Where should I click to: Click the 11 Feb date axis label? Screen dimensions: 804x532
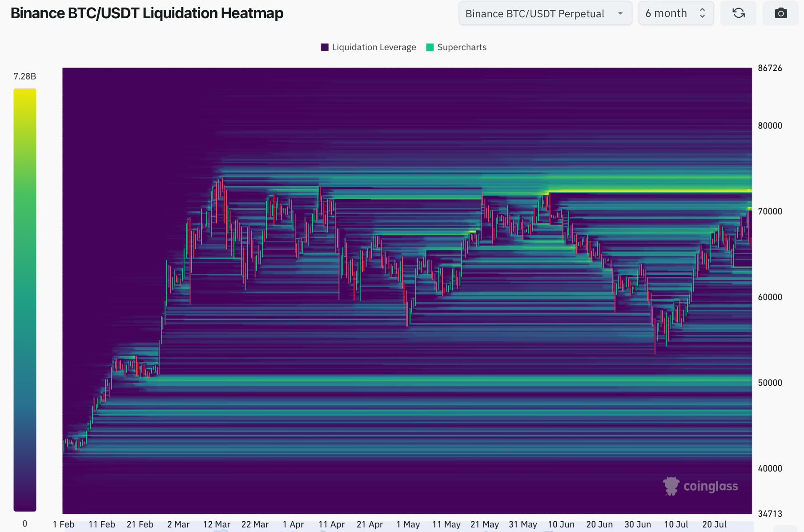coord(102,524)
